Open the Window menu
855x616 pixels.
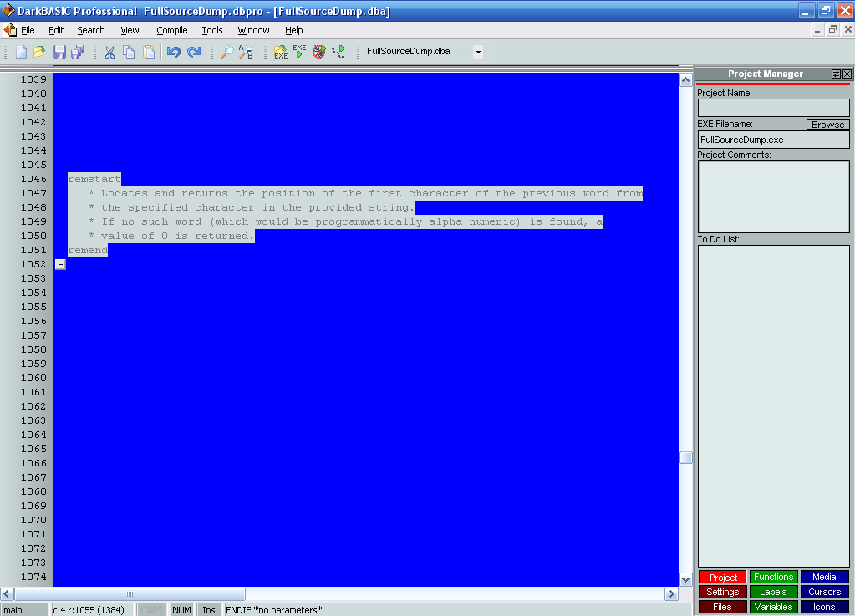coord(253,31)
